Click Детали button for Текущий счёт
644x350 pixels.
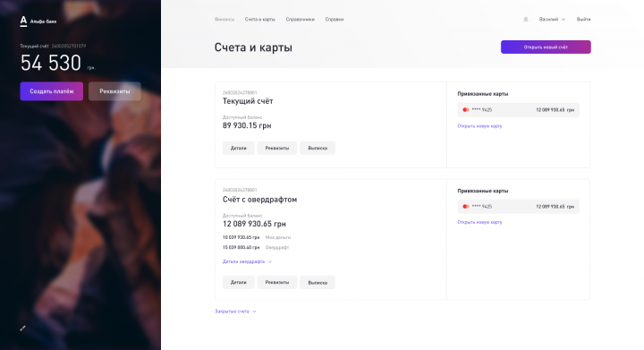pos(239,148)
